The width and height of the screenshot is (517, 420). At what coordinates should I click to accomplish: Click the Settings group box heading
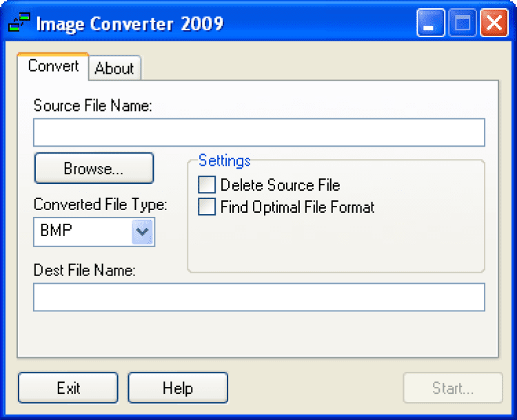coord(225,160)
